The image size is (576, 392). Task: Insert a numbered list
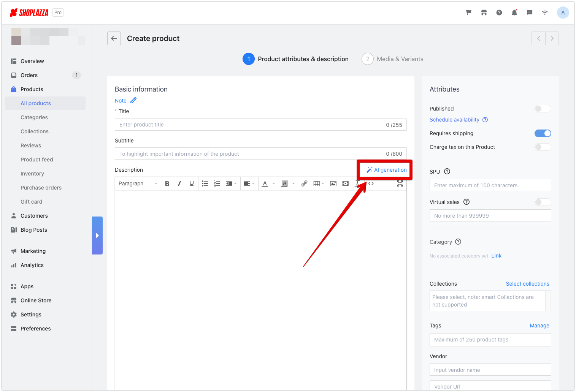coord(217,183)
